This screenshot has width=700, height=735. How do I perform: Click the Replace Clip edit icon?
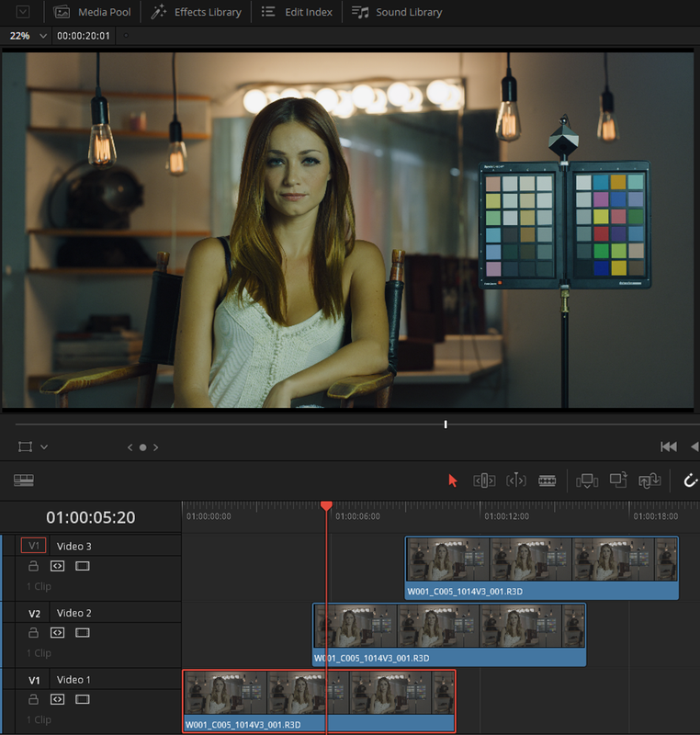point(649,481)
